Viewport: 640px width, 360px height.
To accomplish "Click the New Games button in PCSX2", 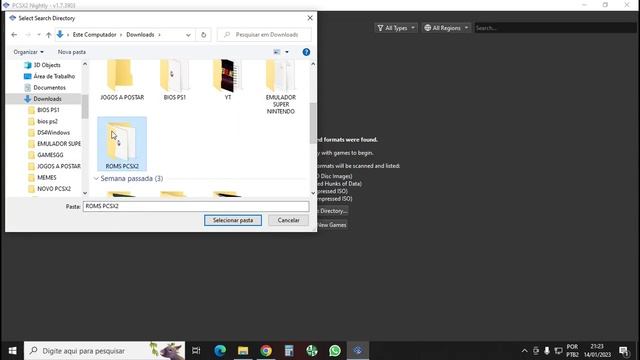I will [x=332, y=225].
